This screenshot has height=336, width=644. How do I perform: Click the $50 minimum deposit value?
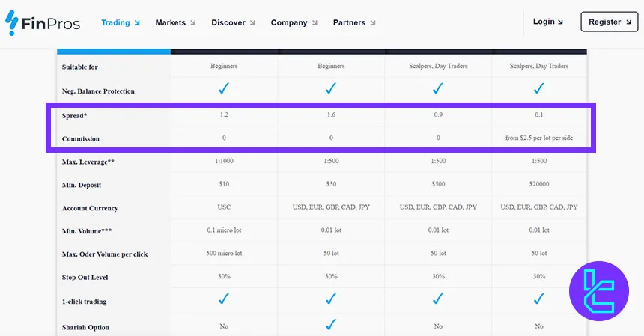click(331, 184)
